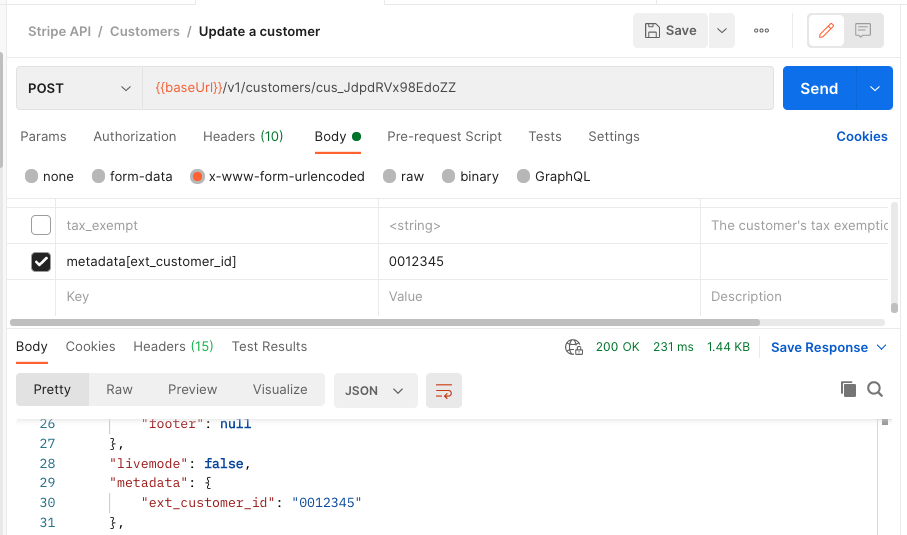907x535 pixels.
Task: Switch to edit mode pencil icon
Action: click(826, 31)
